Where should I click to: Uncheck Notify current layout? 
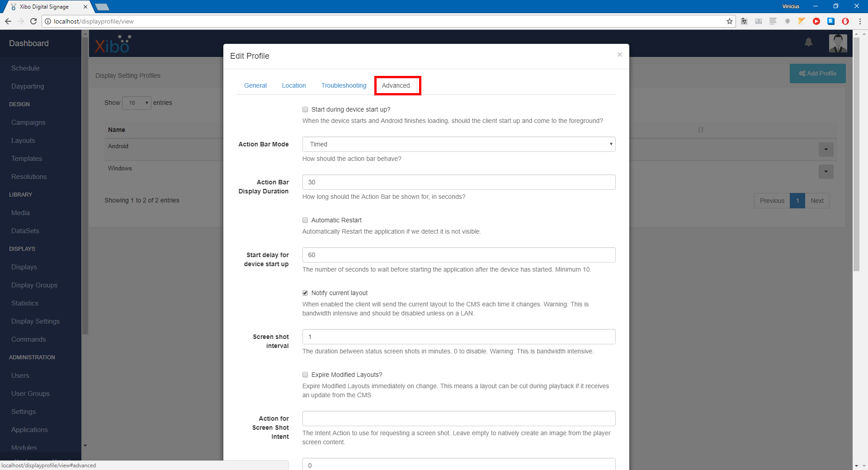click(x=305, y=293)
